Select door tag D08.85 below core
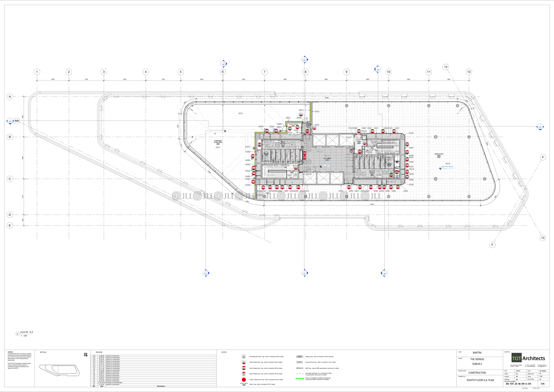The height and width of the screenshot is (392, 554). pos(299,187)
